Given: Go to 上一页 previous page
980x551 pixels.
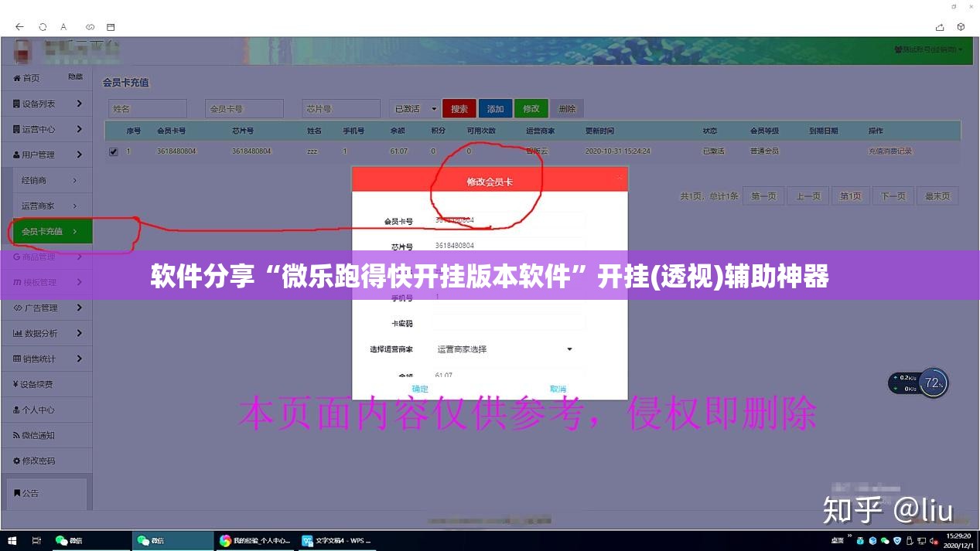Looking at the screenshot, I should tap(808, 196).
